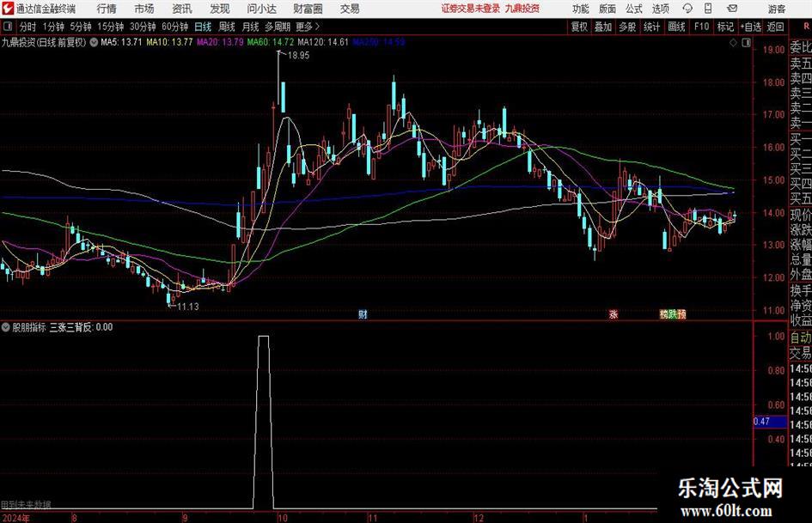Click the 返回 back button
The image size is (812, 523).
776,27
